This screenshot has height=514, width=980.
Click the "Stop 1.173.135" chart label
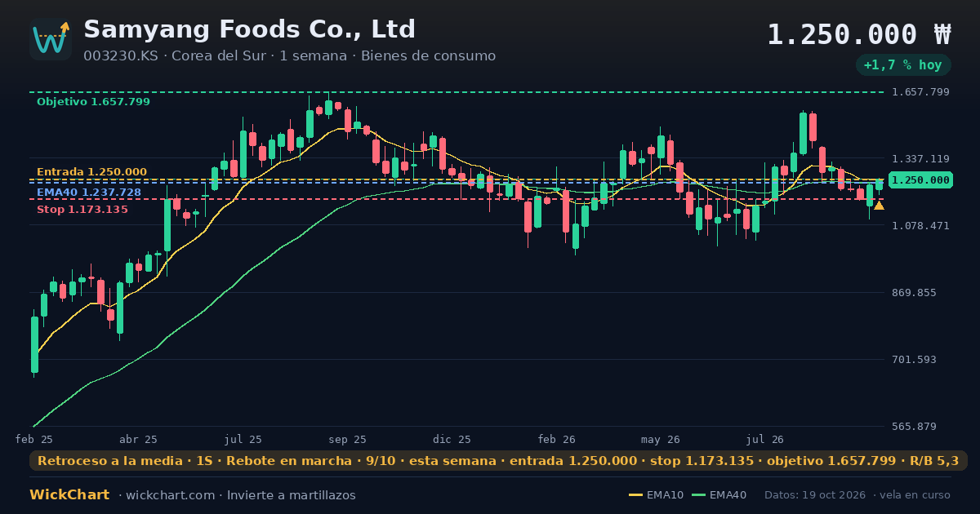[82, 210]
